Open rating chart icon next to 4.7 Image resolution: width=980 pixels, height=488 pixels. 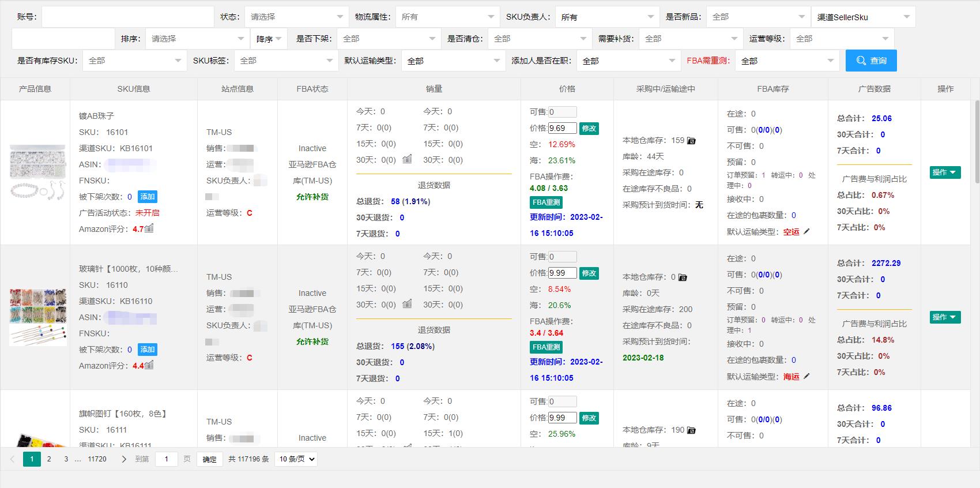[149, 228]
